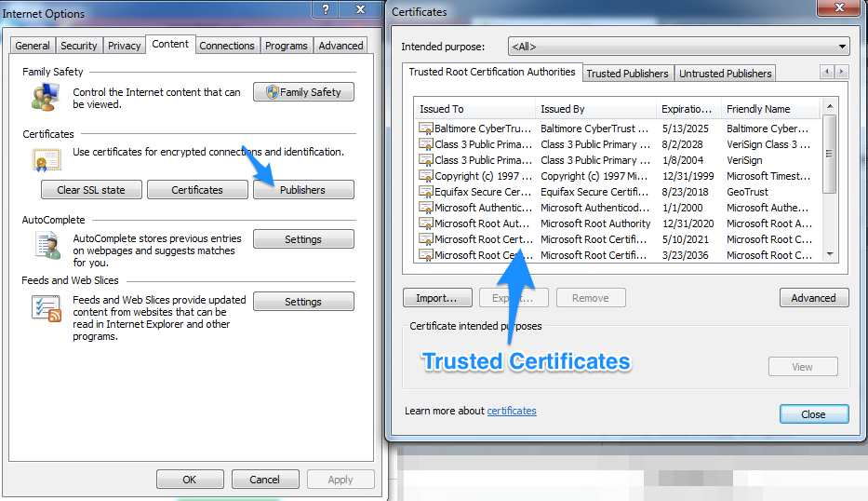Click the certificate list scroll down arrow
868x501 pixels.
point(829,254)
